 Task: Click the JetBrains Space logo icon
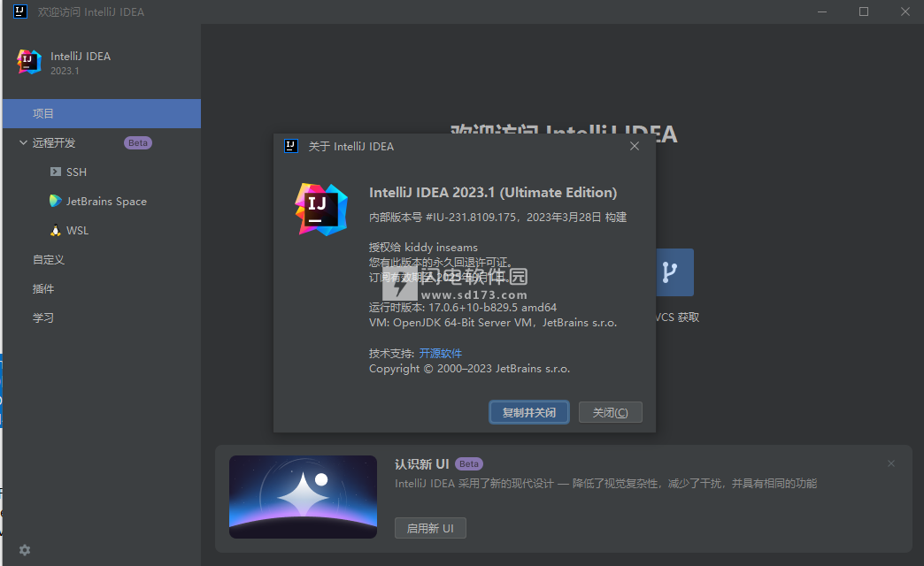click(56, 201)
